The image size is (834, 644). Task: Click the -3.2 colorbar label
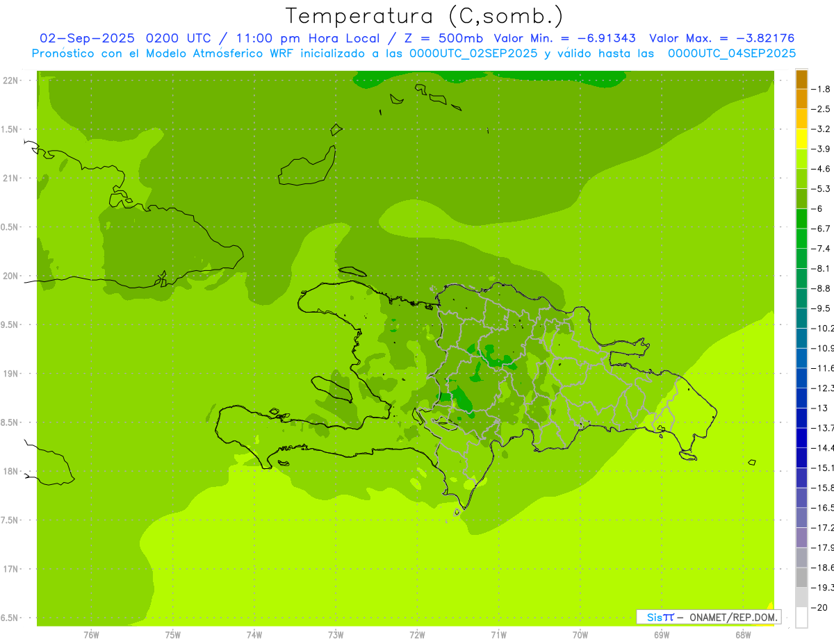pos(821,129)
